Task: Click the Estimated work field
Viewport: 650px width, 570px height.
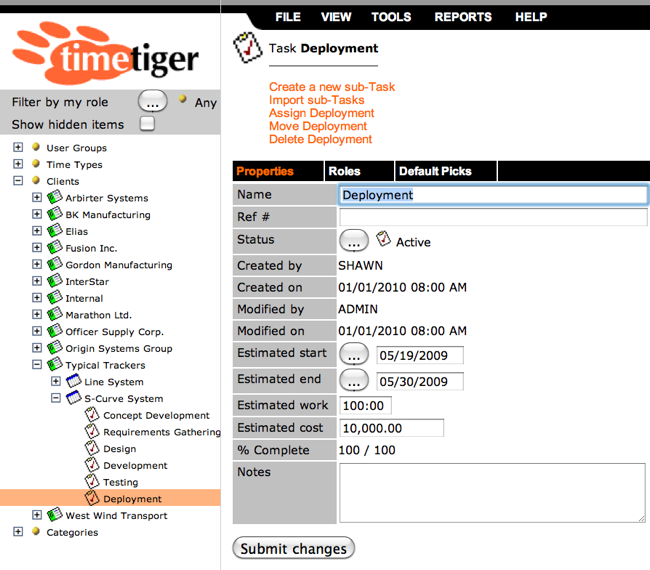Action: [x=365, y=406]
